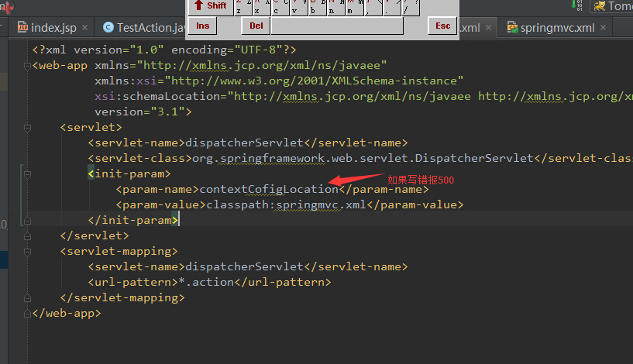Click the Shift key on on-screen keyboard
The image size is (633, 364).
[x=211, y=6]
